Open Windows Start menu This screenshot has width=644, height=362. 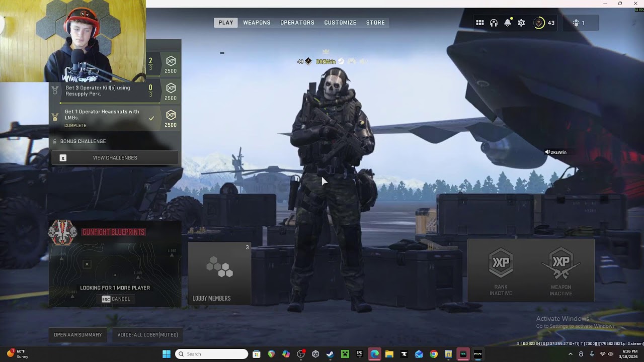[167, 354]
